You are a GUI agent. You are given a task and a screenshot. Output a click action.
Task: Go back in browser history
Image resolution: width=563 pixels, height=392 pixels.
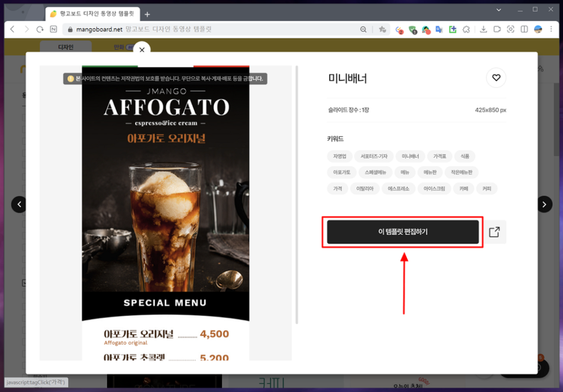(x=13, y=29)
